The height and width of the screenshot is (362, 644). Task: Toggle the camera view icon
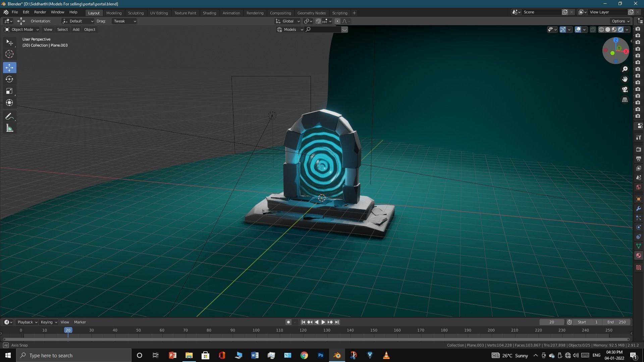click(x=625, y=89)
